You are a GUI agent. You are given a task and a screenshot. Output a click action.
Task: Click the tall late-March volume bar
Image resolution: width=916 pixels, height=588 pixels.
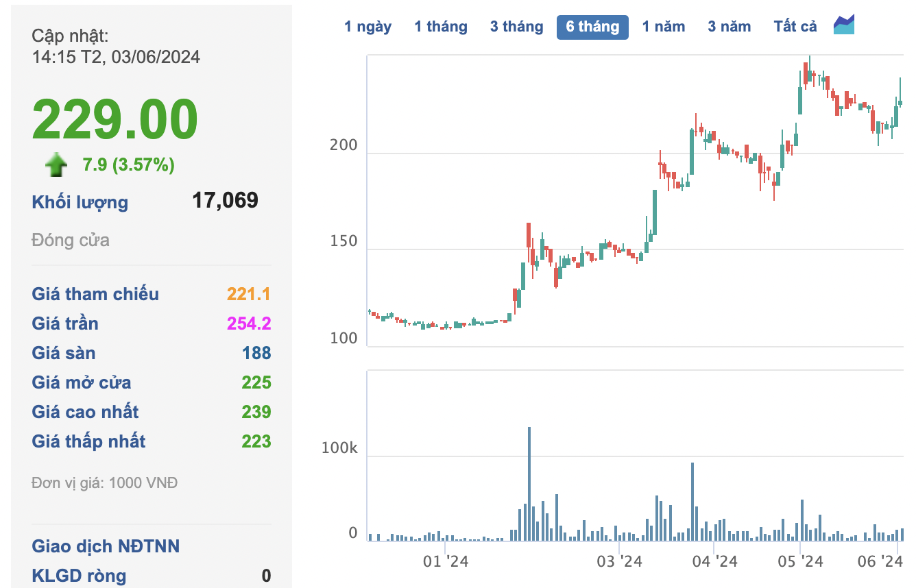[692, 502]
